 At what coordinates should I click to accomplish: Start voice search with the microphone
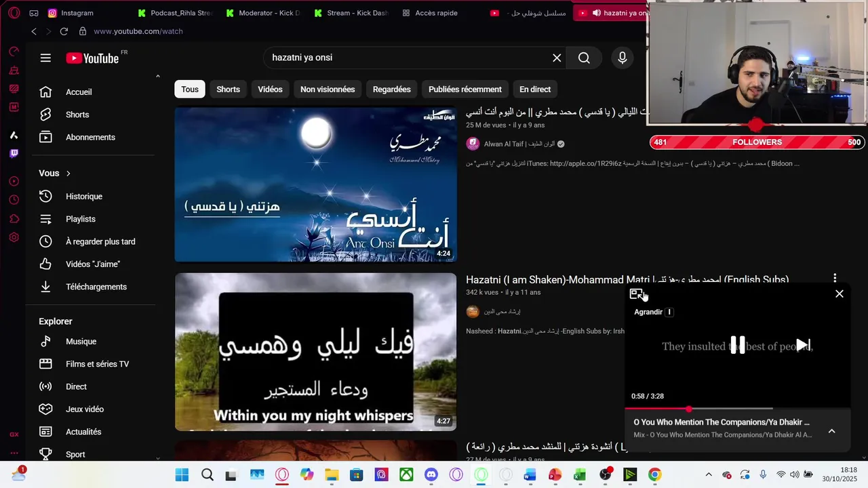[x=622, y=58]
